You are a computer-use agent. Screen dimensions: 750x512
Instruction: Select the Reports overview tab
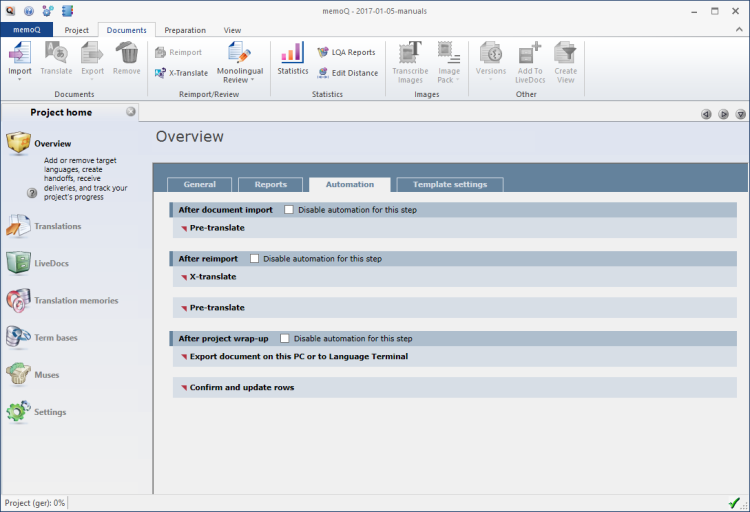tap(270, 184)
